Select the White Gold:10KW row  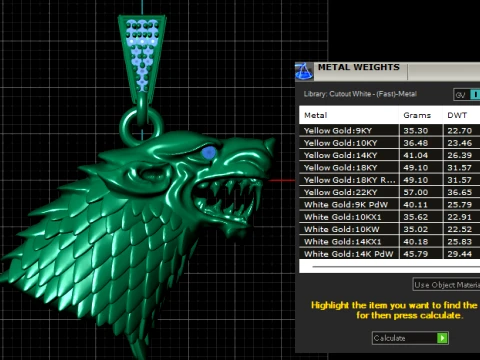pyautogui.click(x=390, y=229)
